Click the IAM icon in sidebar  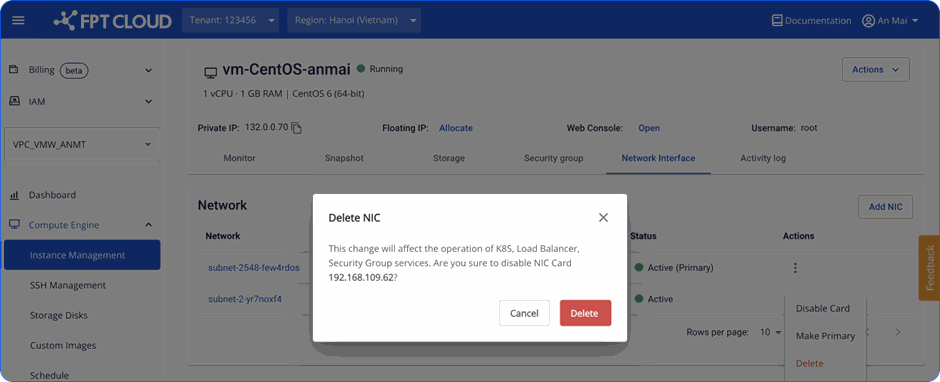click(14, 101)
